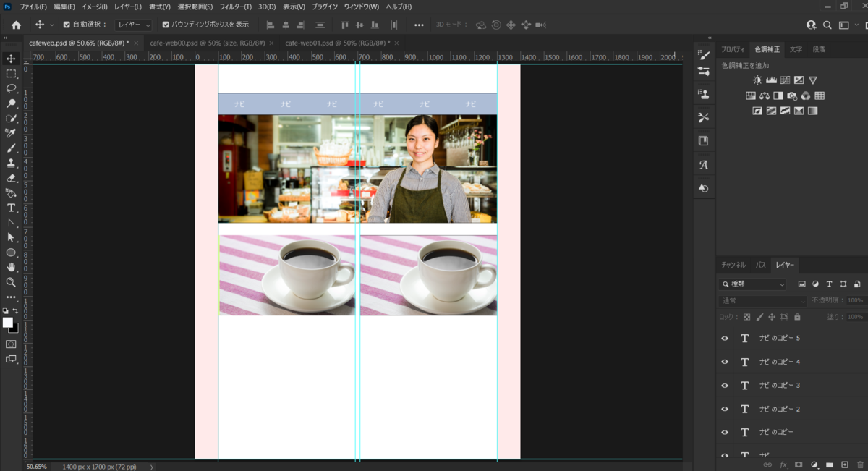Toggle the 自動選択 checkbox

tap(67, 25)
